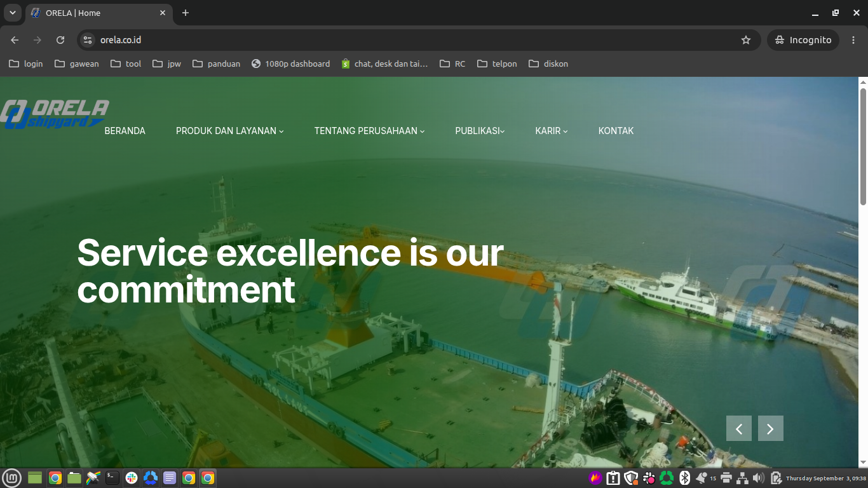Go to previous carousel slide

coord(739,428)
